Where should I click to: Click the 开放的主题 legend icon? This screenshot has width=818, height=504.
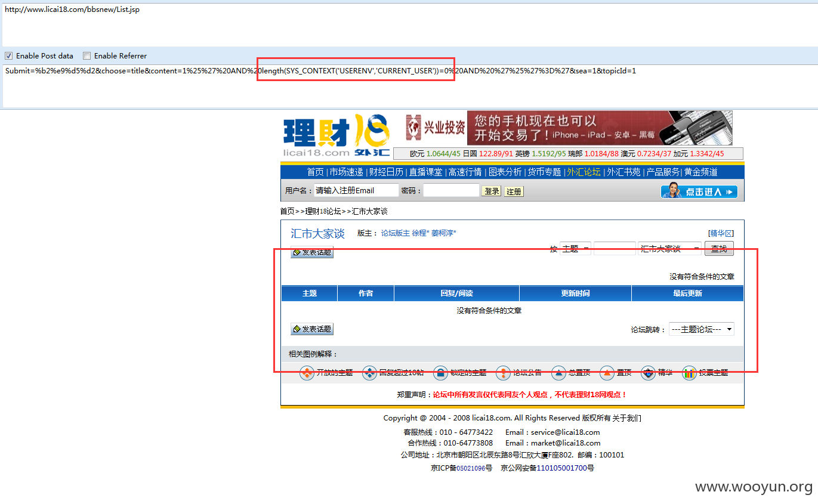point(307,373)
